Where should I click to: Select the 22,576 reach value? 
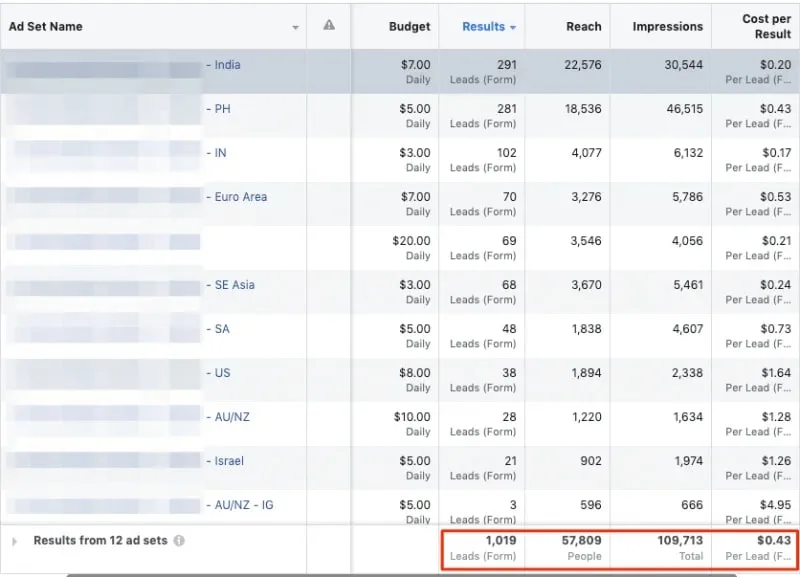click(583, 65)
